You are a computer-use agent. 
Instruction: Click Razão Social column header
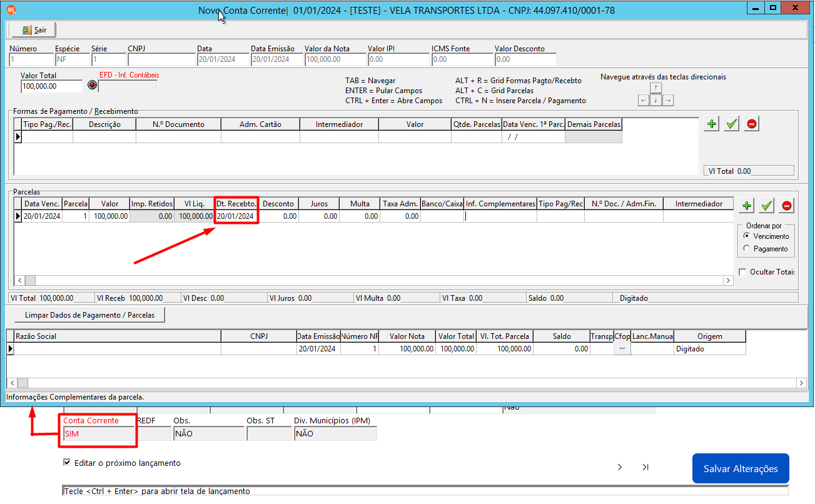click(117, 336)
